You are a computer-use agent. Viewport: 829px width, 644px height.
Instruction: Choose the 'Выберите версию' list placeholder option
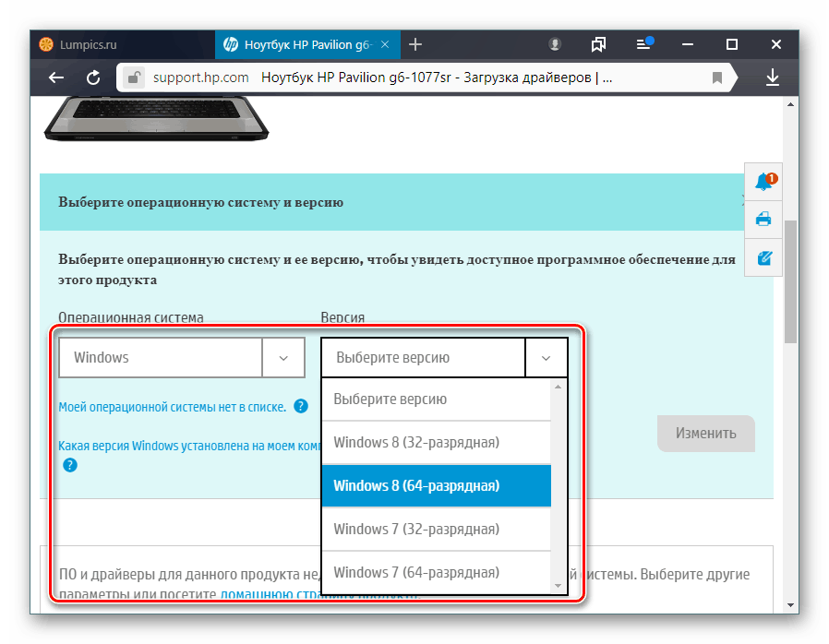pos(436,400)
